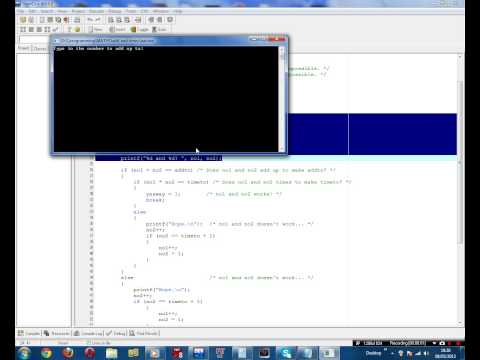Click the Go to line toolbar icon

[138, 20]
